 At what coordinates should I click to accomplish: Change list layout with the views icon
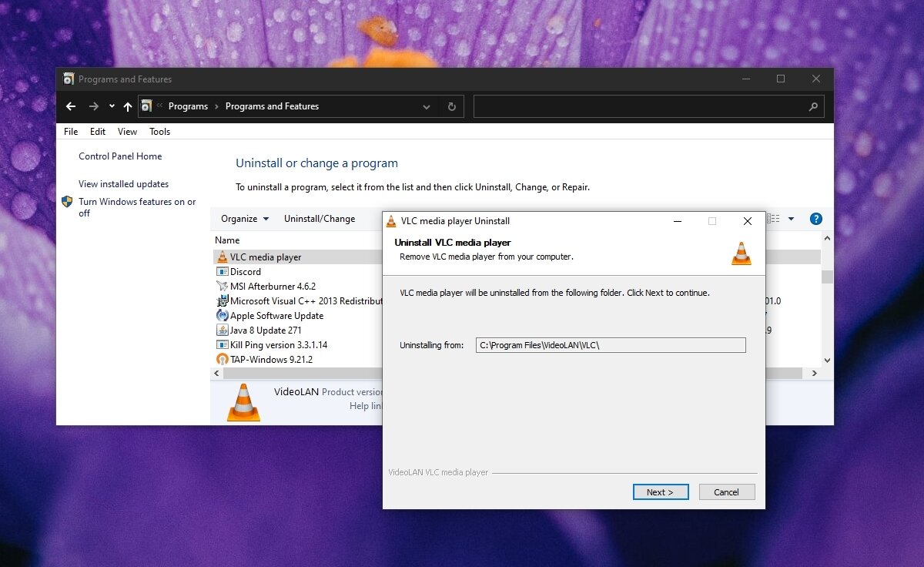[x=774, y=218]
